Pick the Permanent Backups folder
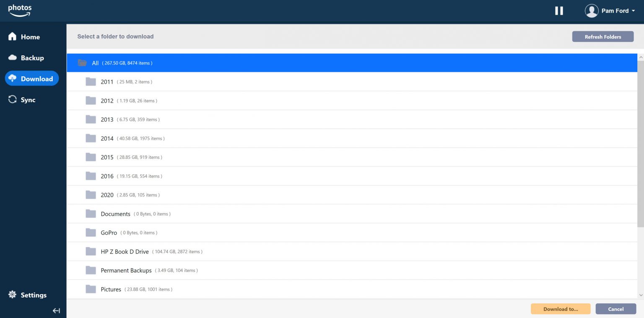644x318 pixels. (126, 270)
